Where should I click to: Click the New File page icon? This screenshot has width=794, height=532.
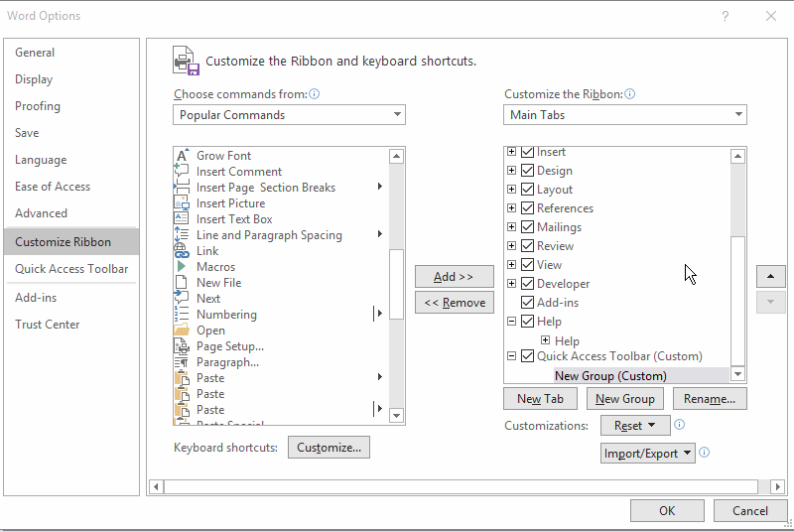(x=182, y=283)
